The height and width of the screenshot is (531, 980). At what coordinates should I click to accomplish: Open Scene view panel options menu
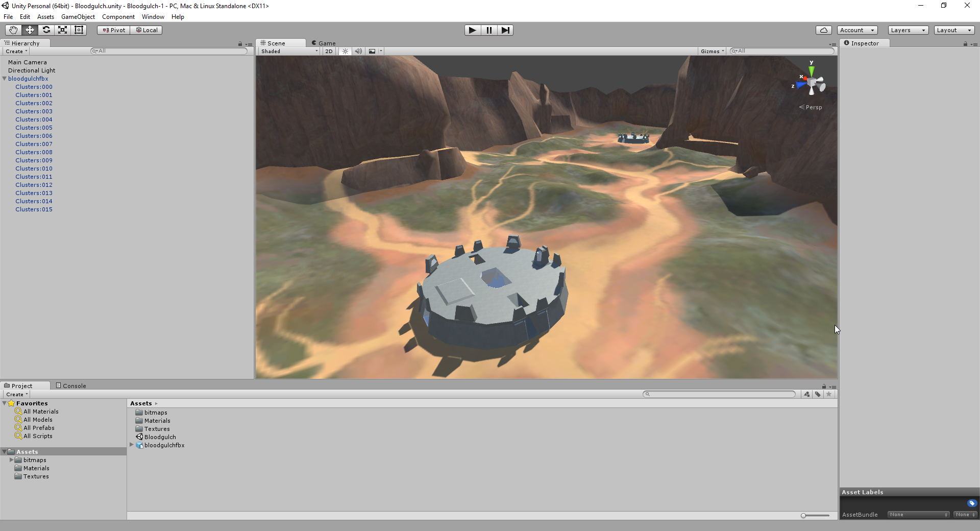[x=832, y=44]
